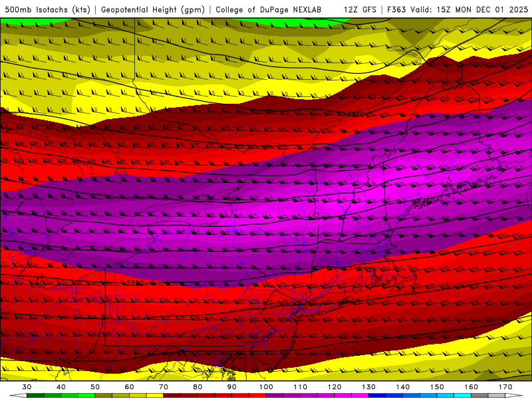This screenshot has width=532, height=399.
Task: Click the '500mb Isotachs (kts)' title text
Action: click(x=47, y=10)
